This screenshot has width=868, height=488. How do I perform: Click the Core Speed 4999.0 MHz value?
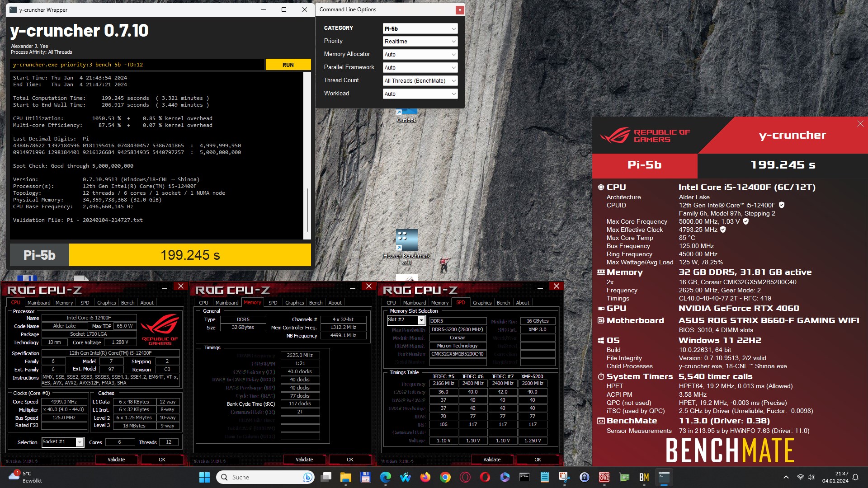(64, 402)
